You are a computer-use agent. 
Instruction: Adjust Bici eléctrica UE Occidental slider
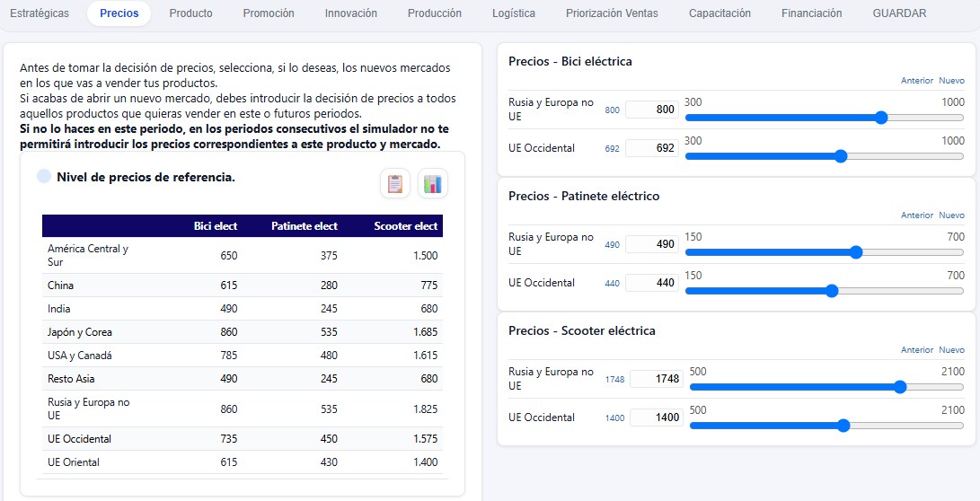pos(825,156)
